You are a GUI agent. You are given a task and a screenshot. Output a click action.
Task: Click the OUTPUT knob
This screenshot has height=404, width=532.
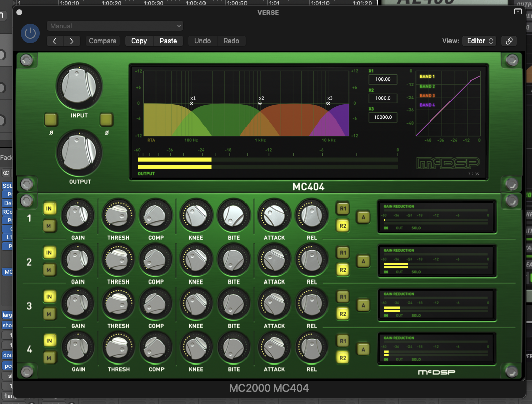tap(79, 152)
